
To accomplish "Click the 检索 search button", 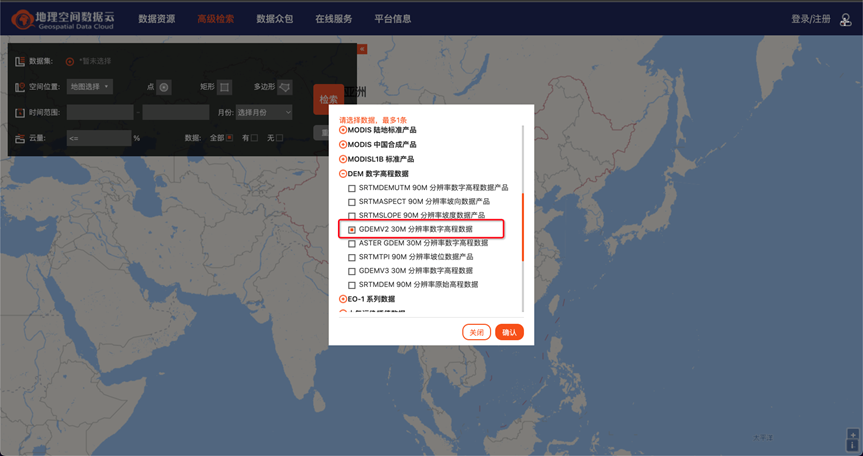I will point(329,100).
